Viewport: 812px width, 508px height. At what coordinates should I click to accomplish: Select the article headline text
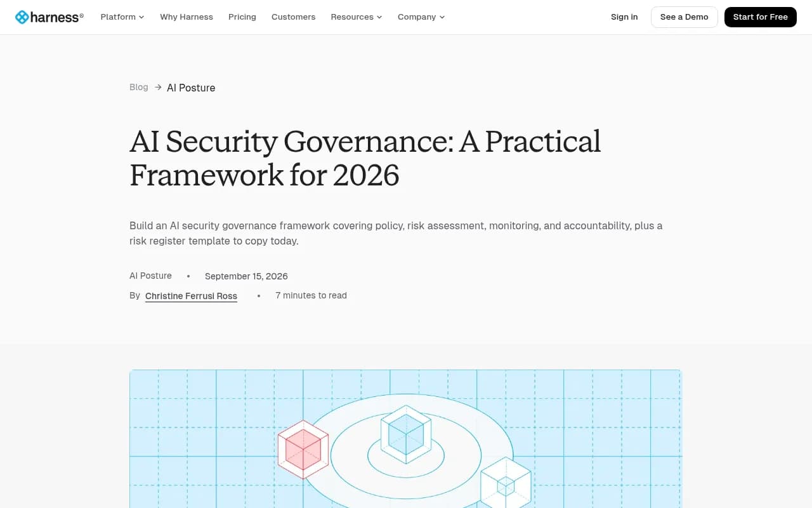(365, 158)
